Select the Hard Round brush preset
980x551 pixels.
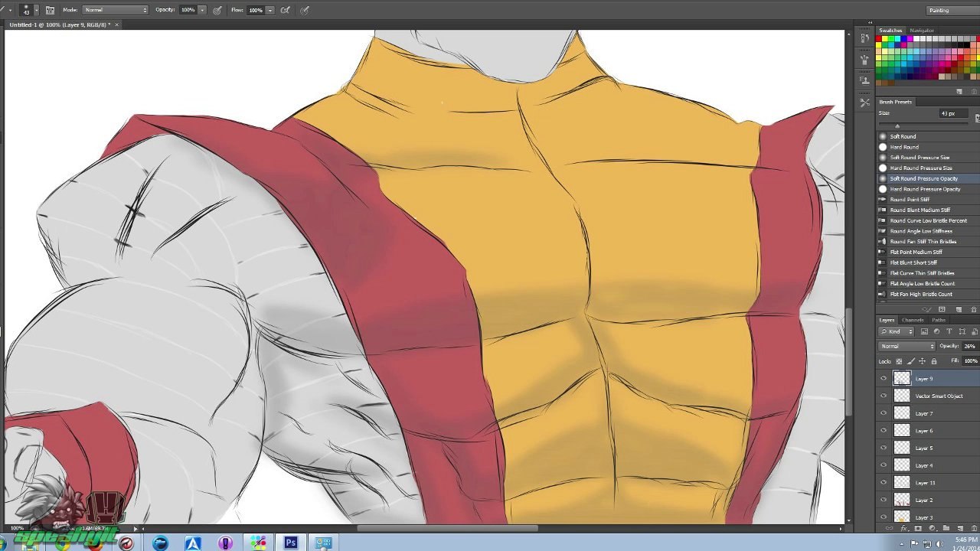coord(904,147)
